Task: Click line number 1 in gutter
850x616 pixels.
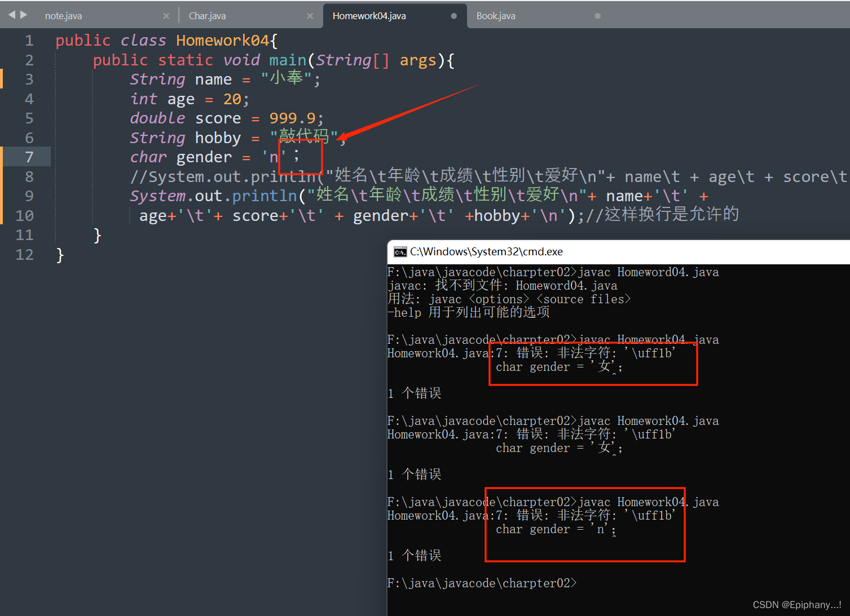Action: coord(29,41)
